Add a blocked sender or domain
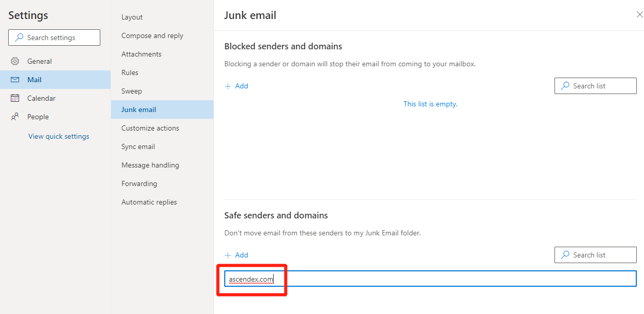This screenshot has height=314, width=644. click(237, 86)
